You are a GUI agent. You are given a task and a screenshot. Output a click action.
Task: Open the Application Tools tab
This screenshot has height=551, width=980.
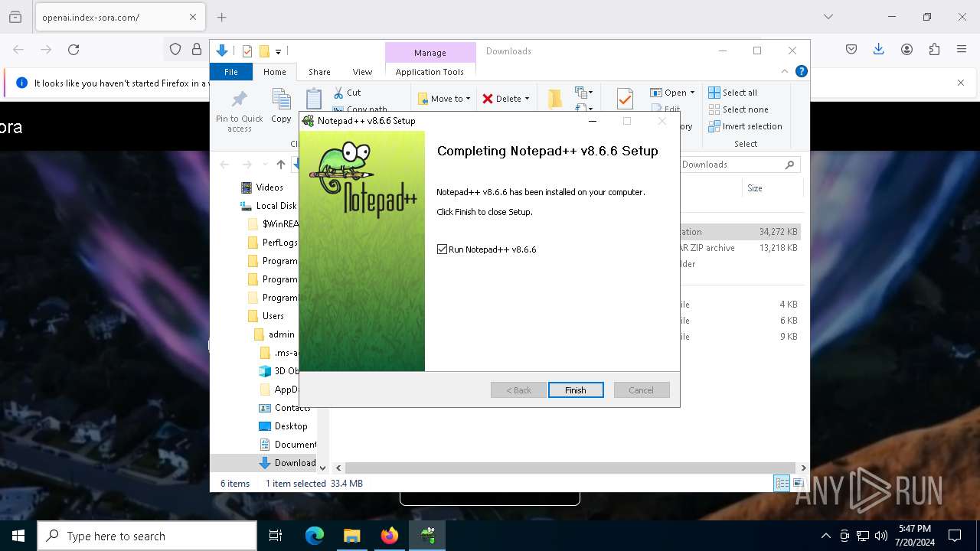pyautogui.click(x=430, y=72)
